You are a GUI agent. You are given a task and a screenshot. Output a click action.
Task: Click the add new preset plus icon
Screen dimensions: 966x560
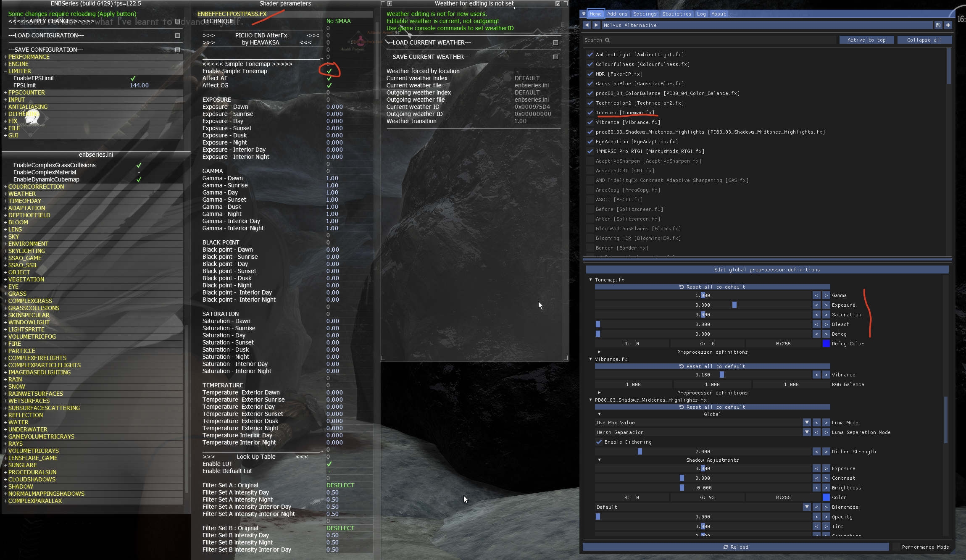point(948,25)
